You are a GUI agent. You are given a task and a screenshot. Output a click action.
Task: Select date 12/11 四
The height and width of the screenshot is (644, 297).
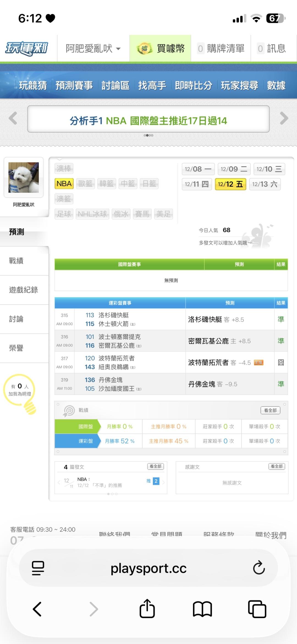pyautogui.click(x=197, y=184)
